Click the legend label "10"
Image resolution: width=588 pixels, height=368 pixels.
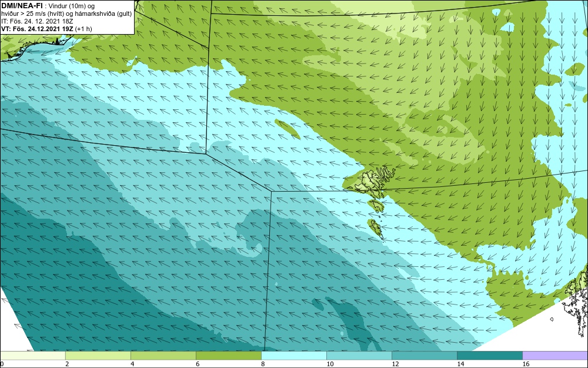[x=330, y=364]
